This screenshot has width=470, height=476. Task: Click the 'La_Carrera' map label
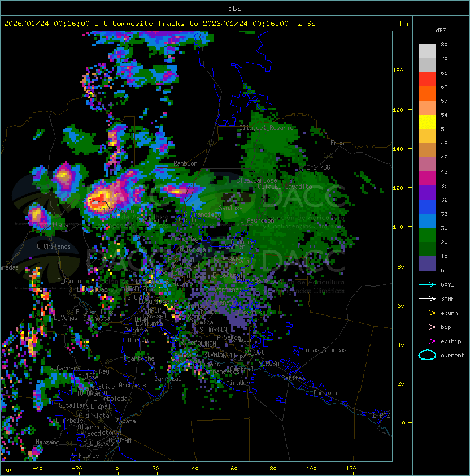click(x=64, y=368)
